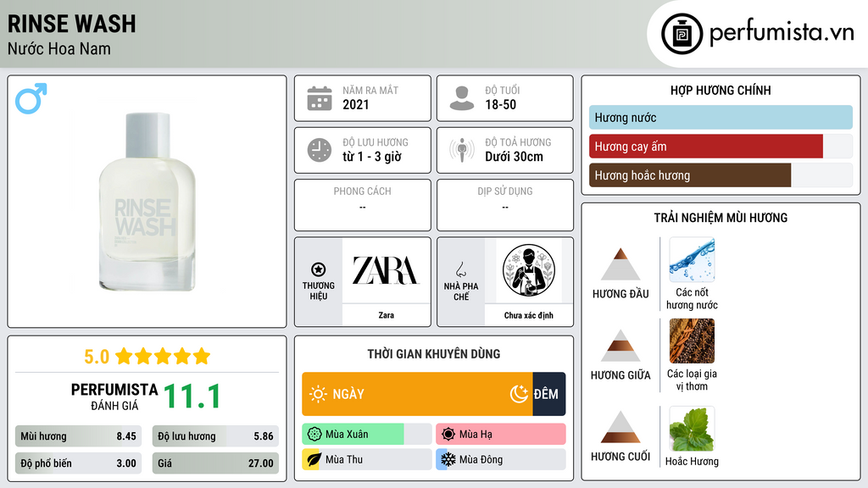Click the Mùi hương 8.45 score bar
This screenshot has height=488, width=868.
[78, 436]
